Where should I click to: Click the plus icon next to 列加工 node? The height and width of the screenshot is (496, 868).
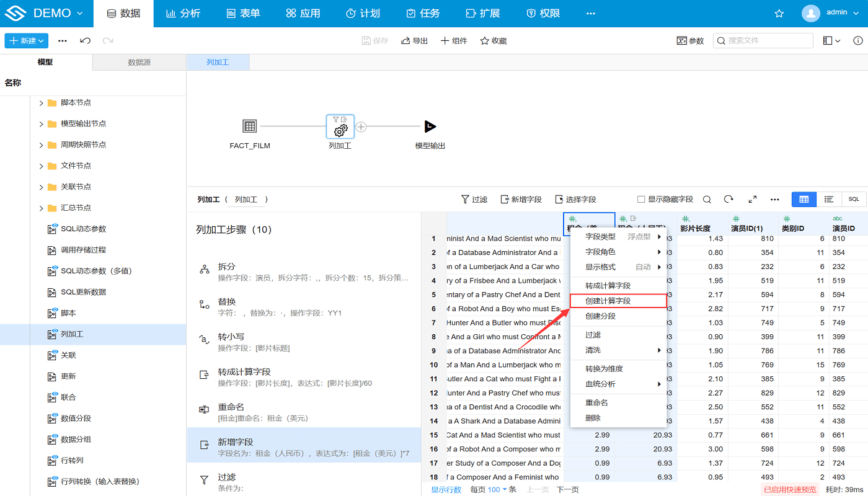[360, 126]
